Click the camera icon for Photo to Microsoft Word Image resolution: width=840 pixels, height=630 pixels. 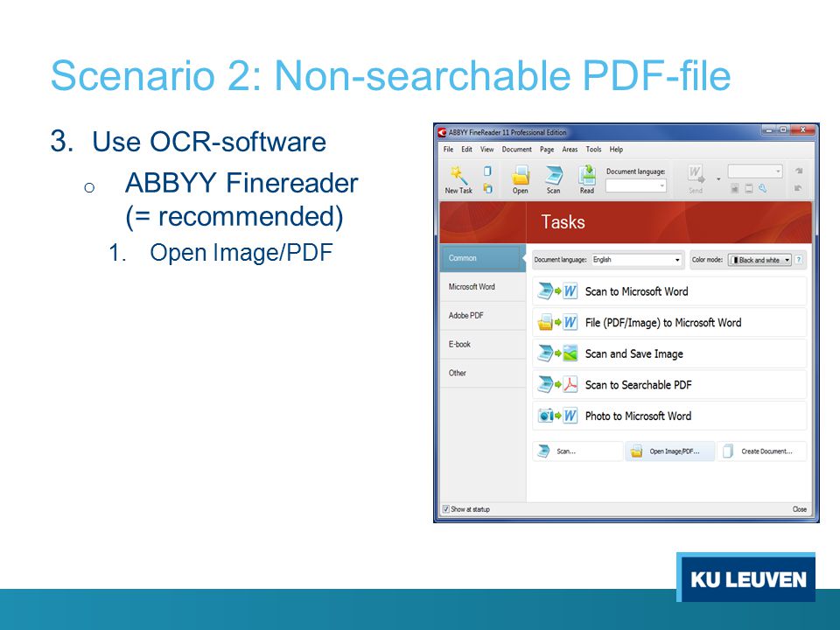click(545, 416)
